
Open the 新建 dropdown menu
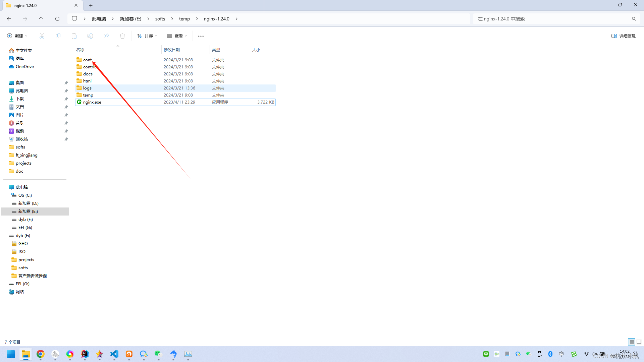pos(17,36)
